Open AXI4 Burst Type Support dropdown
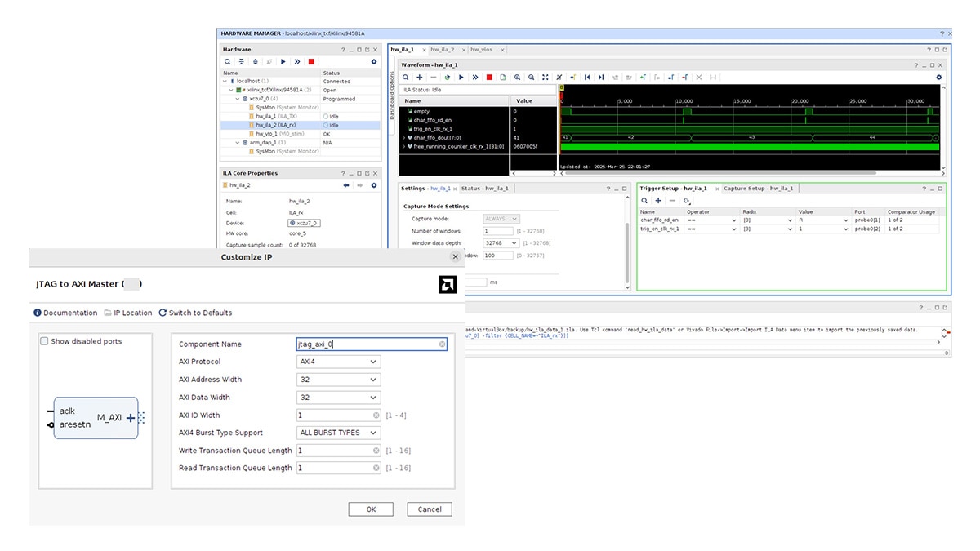This screenshot has height=551, width=980. click(x=338, y=433)
